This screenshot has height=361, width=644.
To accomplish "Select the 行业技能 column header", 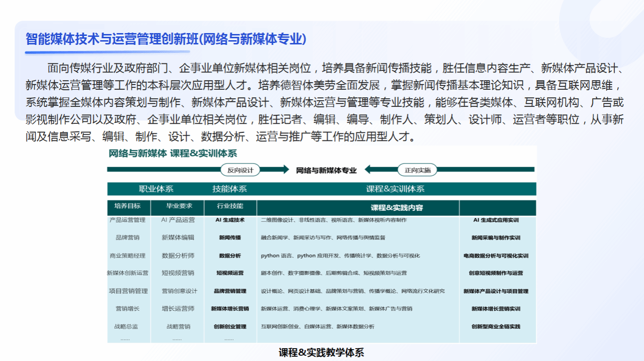I will coord(230,206).
